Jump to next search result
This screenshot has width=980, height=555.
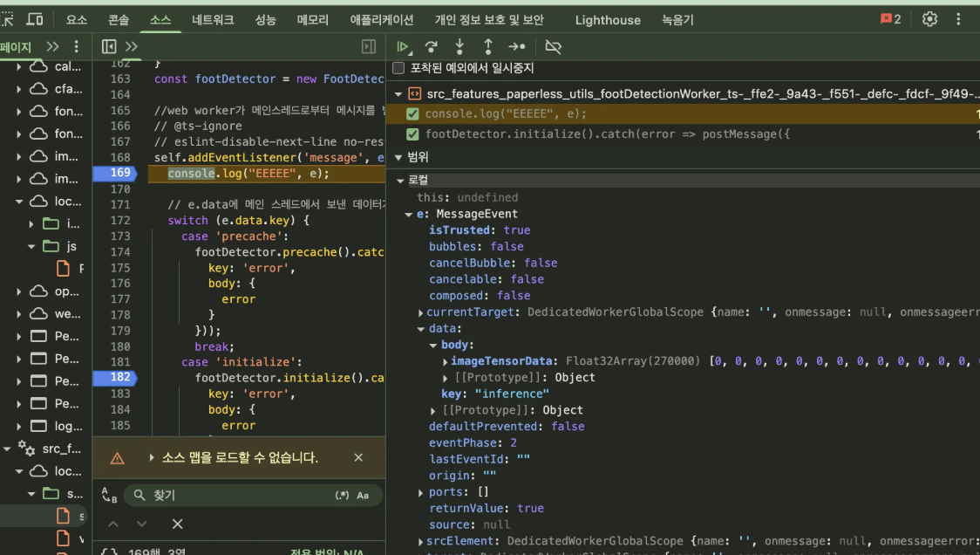pyautogui.click(x=142, y=524)
